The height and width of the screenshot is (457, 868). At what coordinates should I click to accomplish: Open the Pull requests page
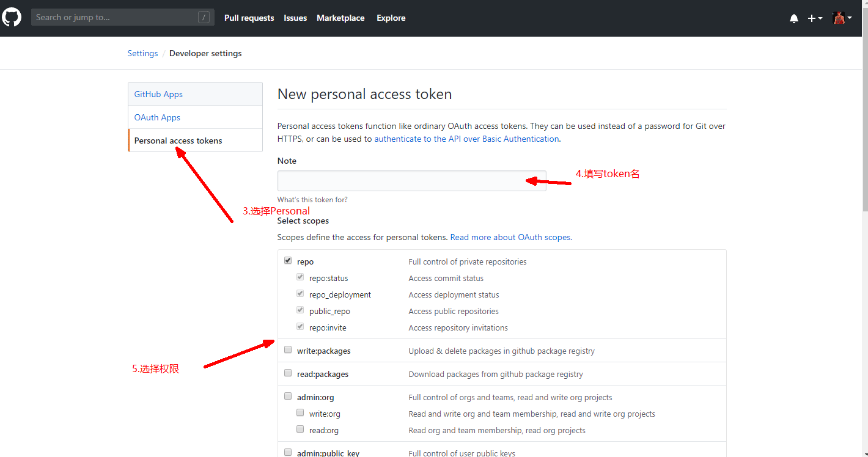[249, 18]
